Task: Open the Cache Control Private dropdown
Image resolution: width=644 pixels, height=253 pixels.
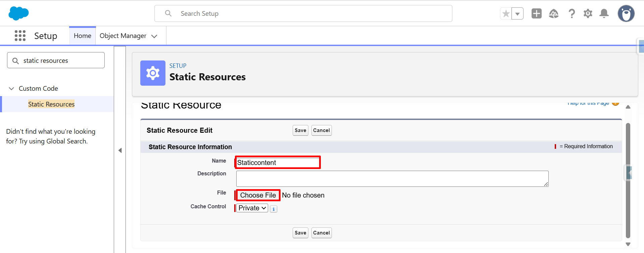Action: 252,208
